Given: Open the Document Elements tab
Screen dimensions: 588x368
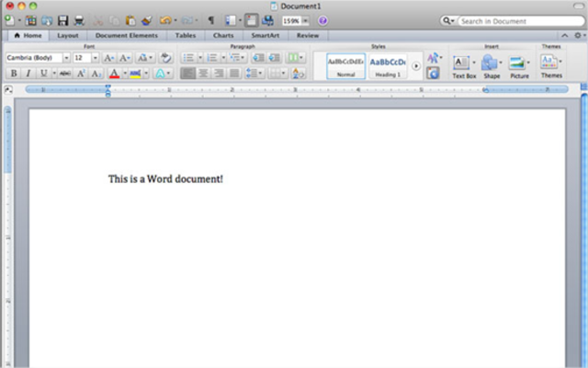Looking at the screenshot, I should [x=127, y=35].
